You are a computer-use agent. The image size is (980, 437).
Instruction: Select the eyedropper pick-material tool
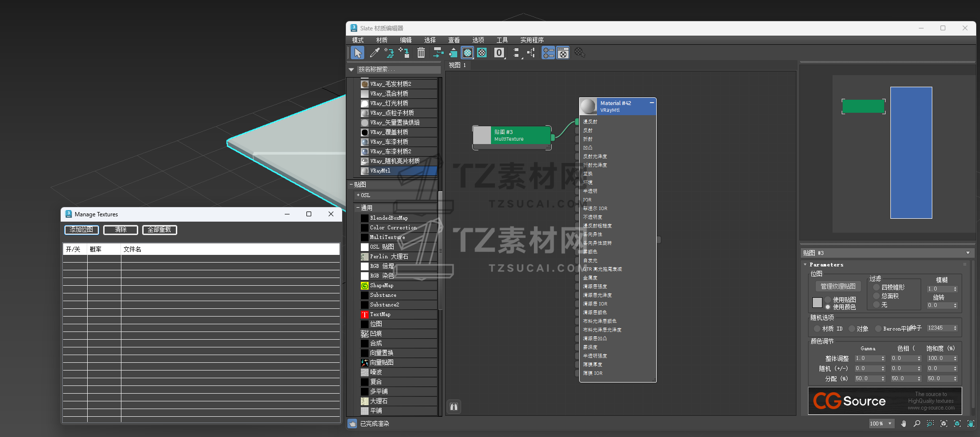coord(374,53)
